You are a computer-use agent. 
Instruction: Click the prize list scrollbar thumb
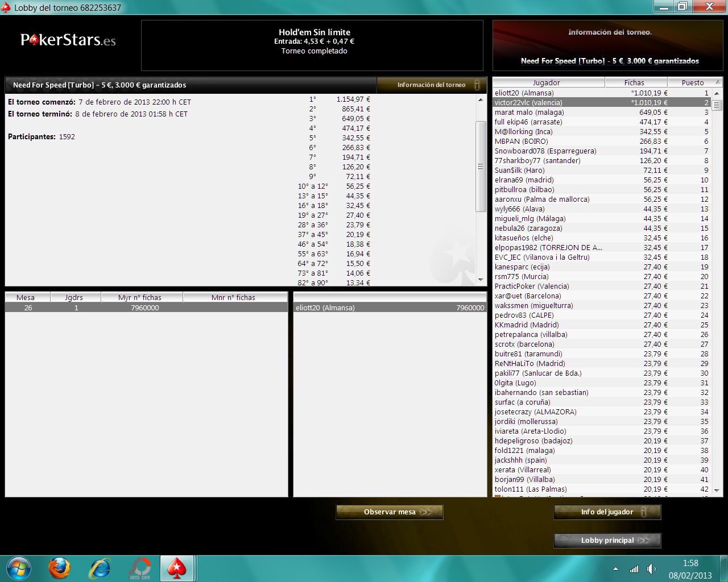coord(481,166)
